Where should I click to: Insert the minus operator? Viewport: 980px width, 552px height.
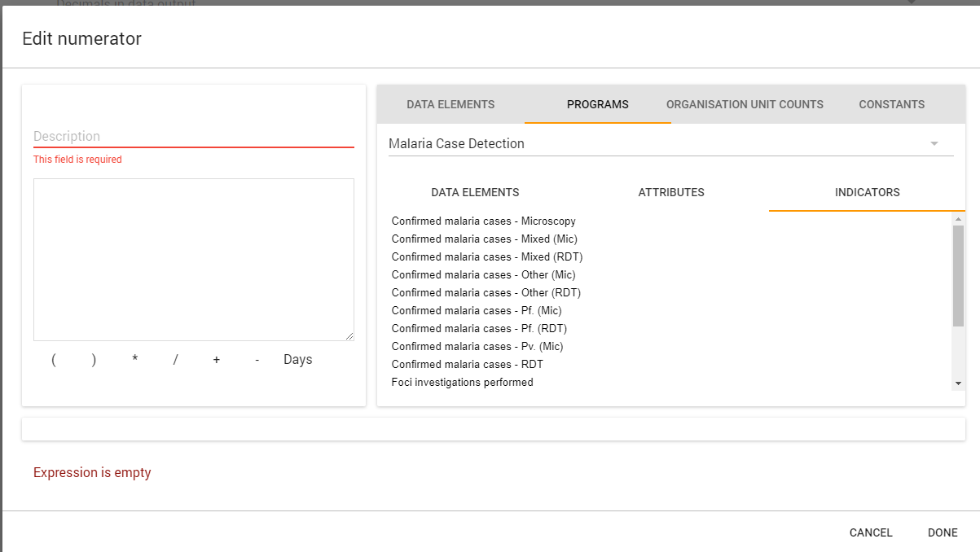tap(257, 360)
